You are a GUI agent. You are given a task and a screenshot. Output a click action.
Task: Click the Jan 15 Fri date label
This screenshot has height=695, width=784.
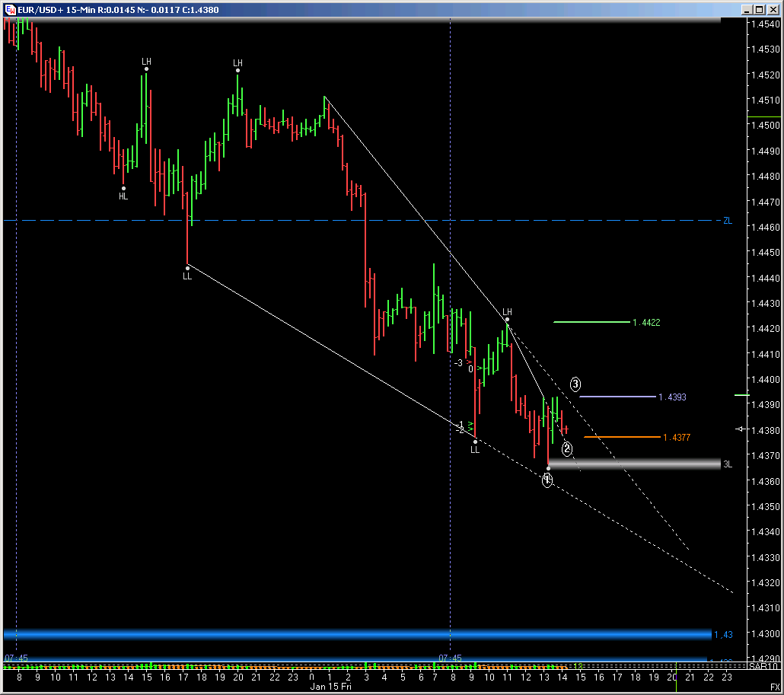pyautogui.click(x=330, y=687)
